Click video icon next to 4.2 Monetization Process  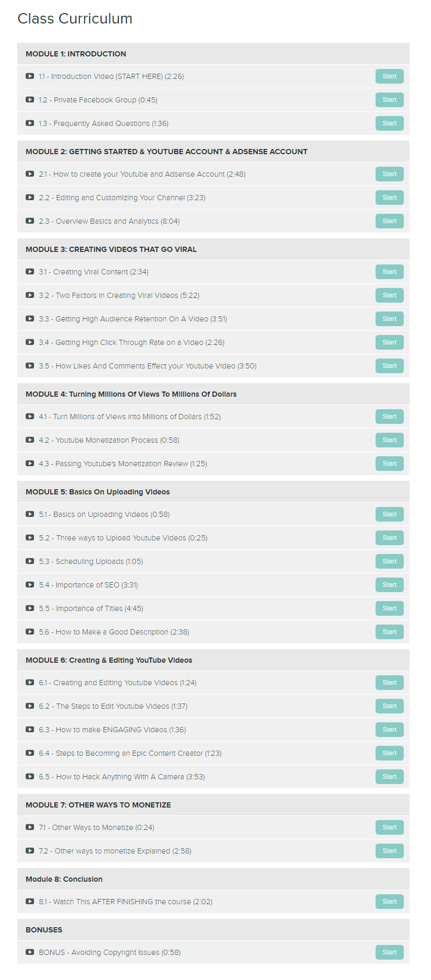(x=30, y=440)
